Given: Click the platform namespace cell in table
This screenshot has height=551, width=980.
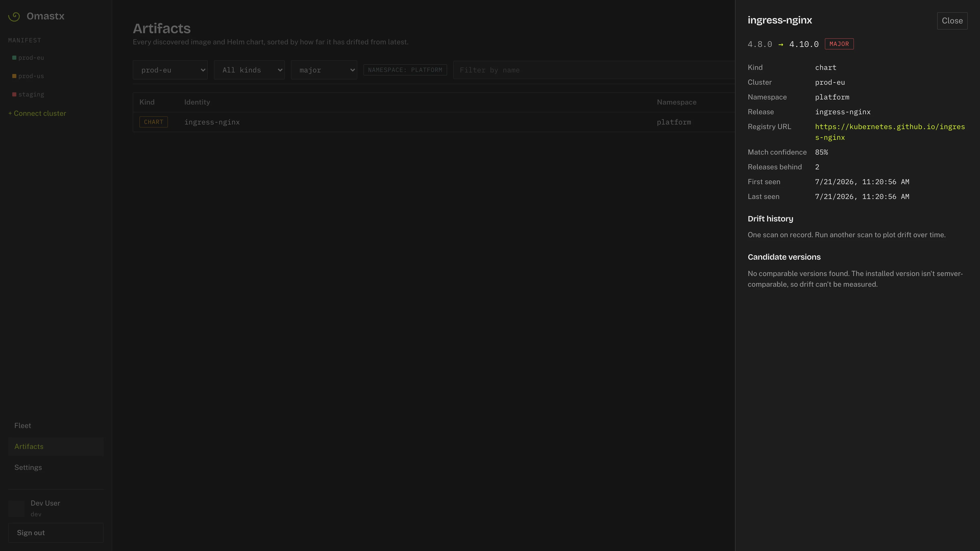Looking at the screenshot, I should [x=674, y=122].
